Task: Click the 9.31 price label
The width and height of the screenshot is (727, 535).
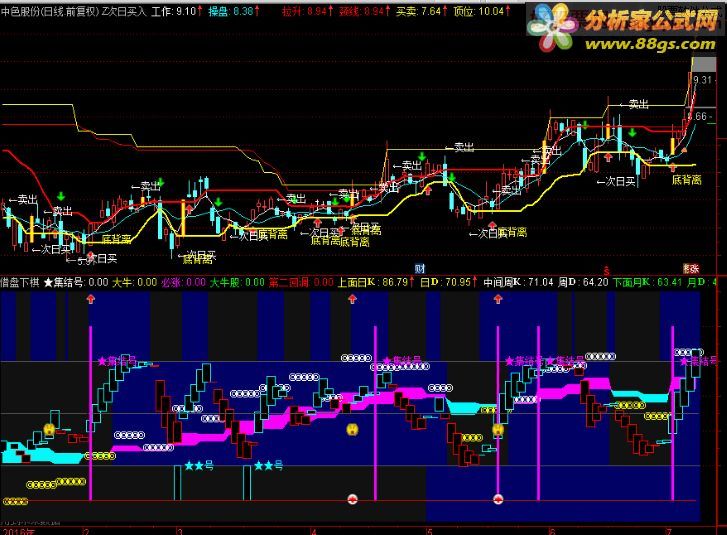Action: pyautogui.click(x=702, y=80)
